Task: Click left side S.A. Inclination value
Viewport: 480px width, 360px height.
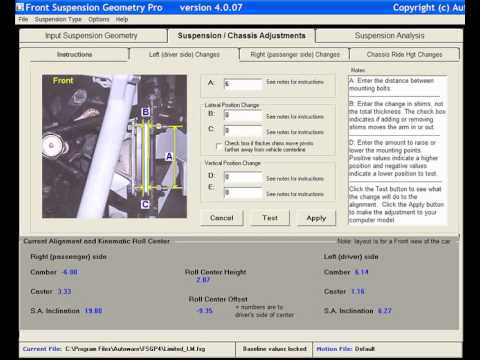Action: [385, 311]
